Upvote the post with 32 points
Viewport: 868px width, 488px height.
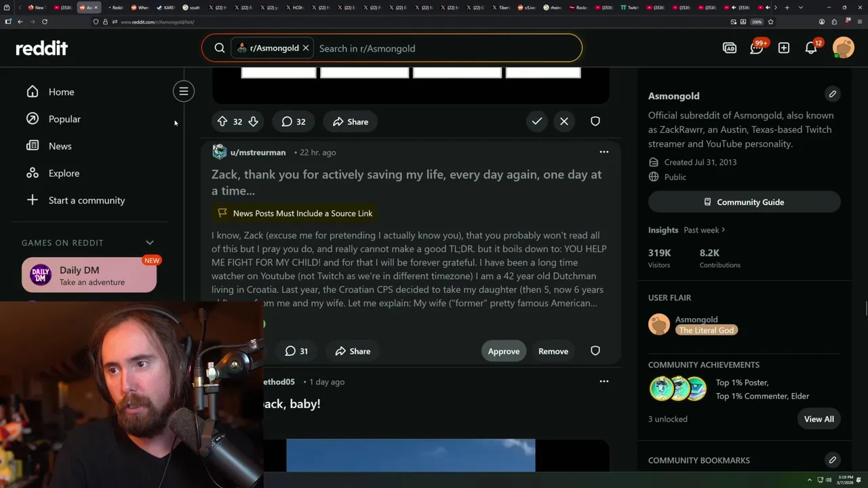(x=222, y=121)
